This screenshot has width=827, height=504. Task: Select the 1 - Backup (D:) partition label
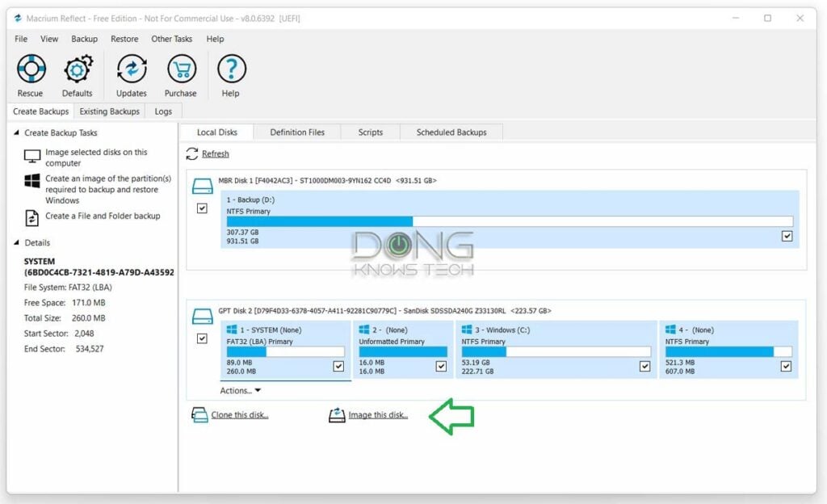250,199
